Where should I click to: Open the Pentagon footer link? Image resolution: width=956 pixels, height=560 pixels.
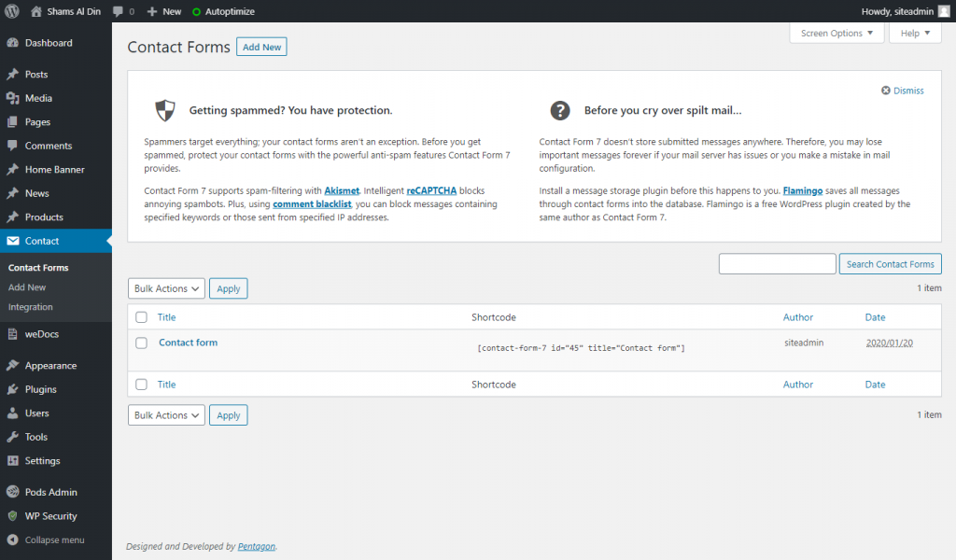click(x=256, y=547)
